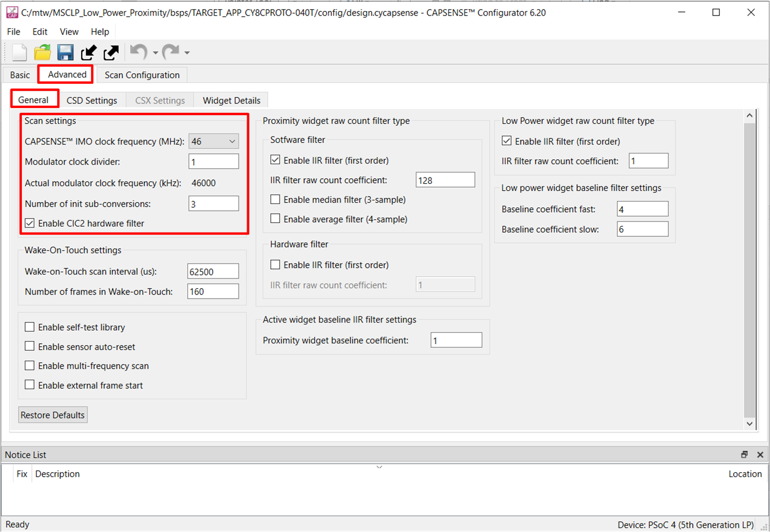Switch to the Scan Configuration tab

coord(142,75)
